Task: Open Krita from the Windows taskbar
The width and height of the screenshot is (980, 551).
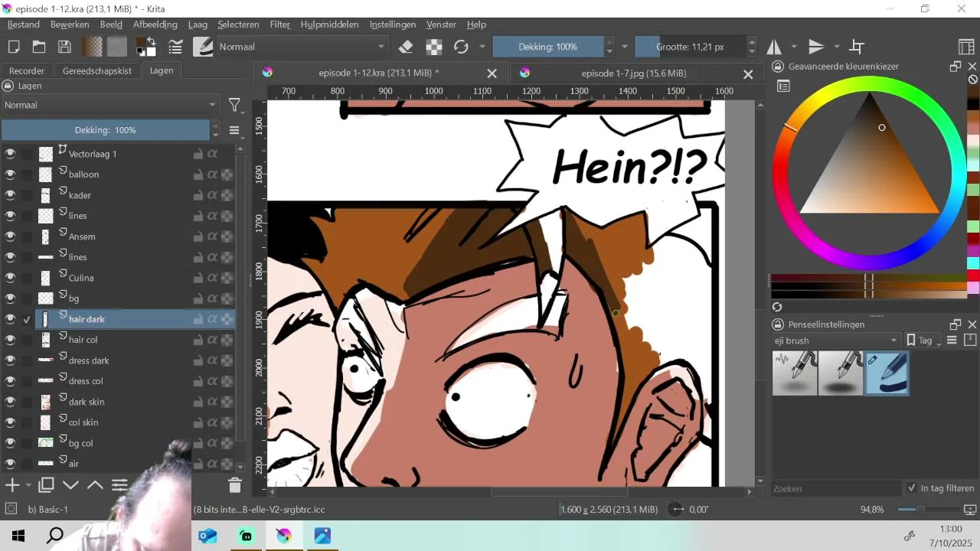Action: coord(284,536)
